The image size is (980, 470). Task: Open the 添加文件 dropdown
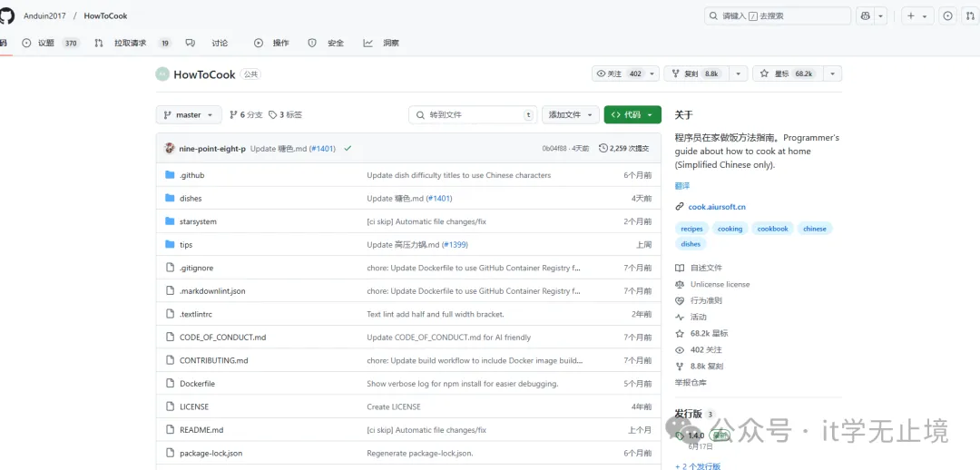click(x=571, y=115)
